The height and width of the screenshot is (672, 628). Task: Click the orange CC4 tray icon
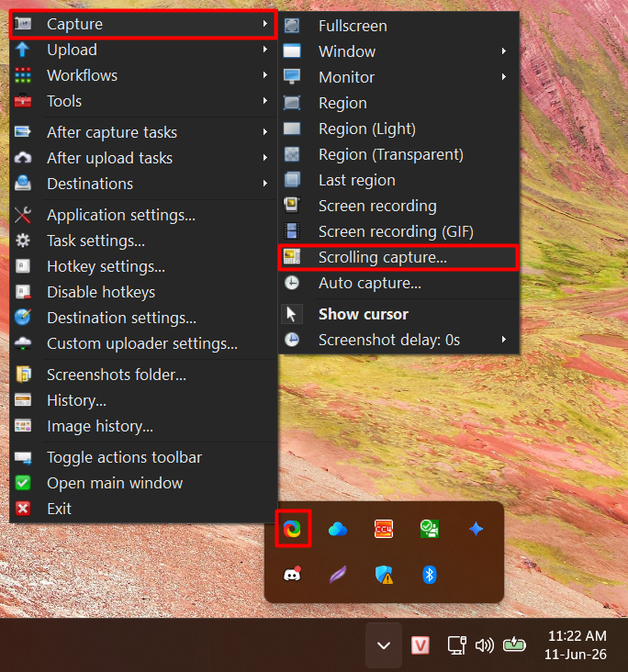(x=384, y=529)
